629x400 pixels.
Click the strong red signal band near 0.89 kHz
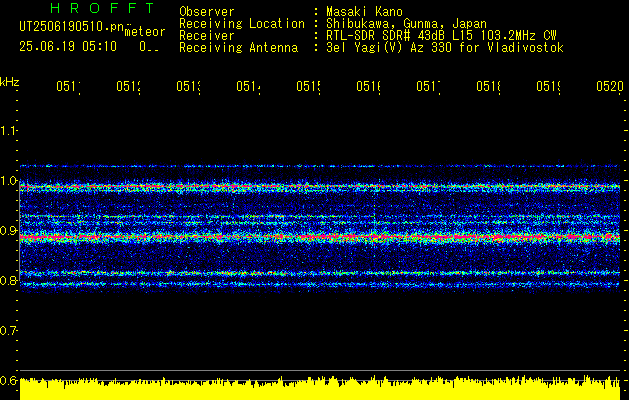(320, 238)
